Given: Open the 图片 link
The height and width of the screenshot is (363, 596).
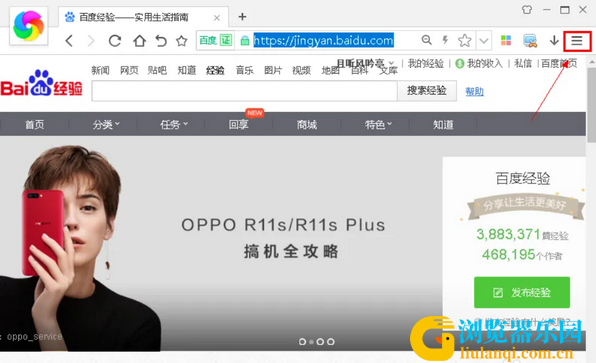Looking at the screenshot, I should point(273,70).
